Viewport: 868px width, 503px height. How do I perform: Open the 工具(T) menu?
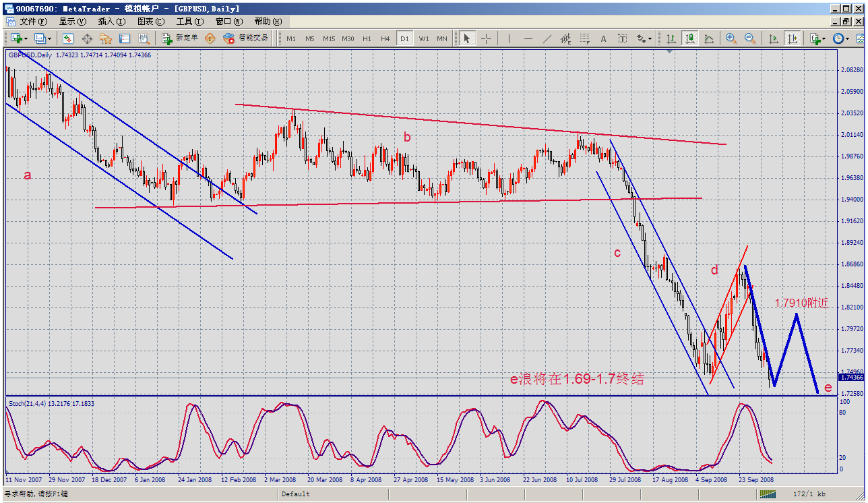[189, 21]
